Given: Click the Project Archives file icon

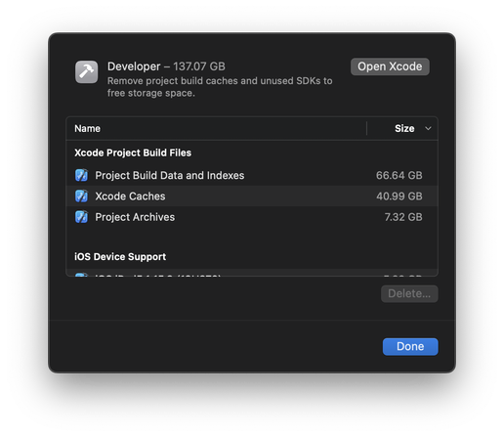Looking at the screenshot, I should [81, 217].
